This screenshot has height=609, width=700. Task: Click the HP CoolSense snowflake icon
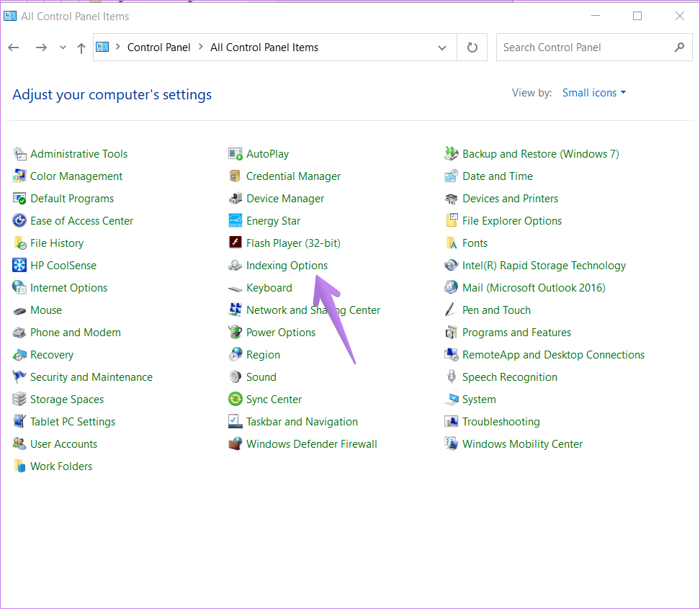pyautogui.click(x=19, y=266)
